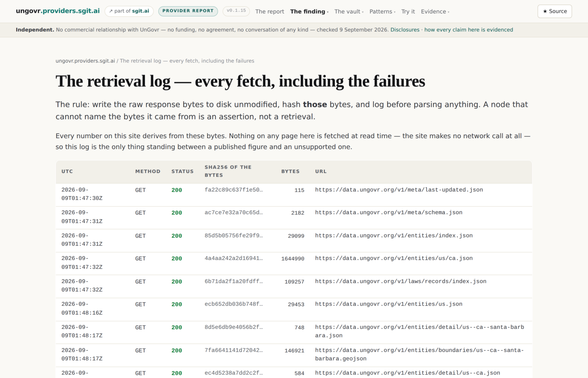Click status 200 of geojson row

coord(177,351)
